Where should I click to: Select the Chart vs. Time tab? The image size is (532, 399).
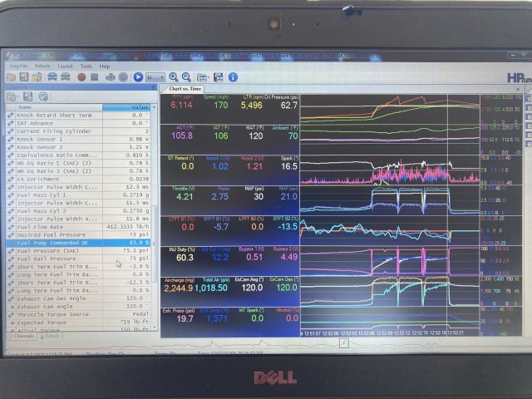[x=184, y=88]
